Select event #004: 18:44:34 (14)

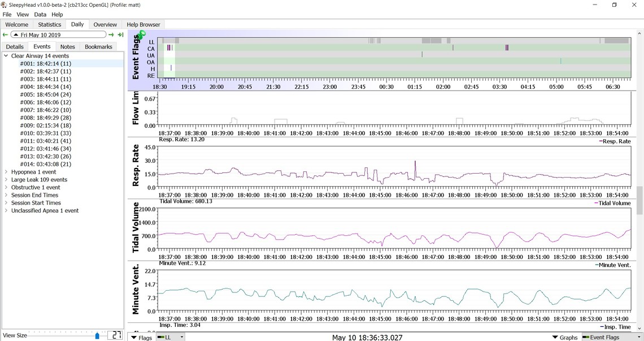click(46, 87)
